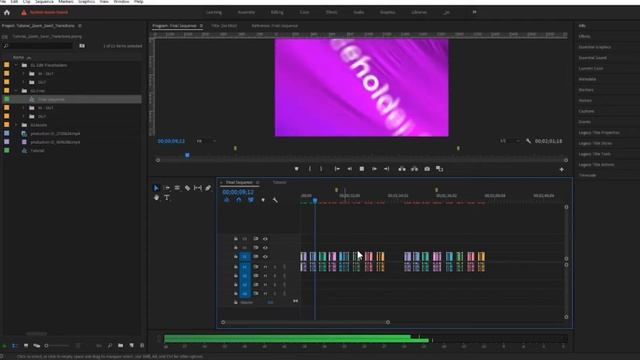
Task: Click Add Marker in Program monitor controls
Action: (297, 169)
